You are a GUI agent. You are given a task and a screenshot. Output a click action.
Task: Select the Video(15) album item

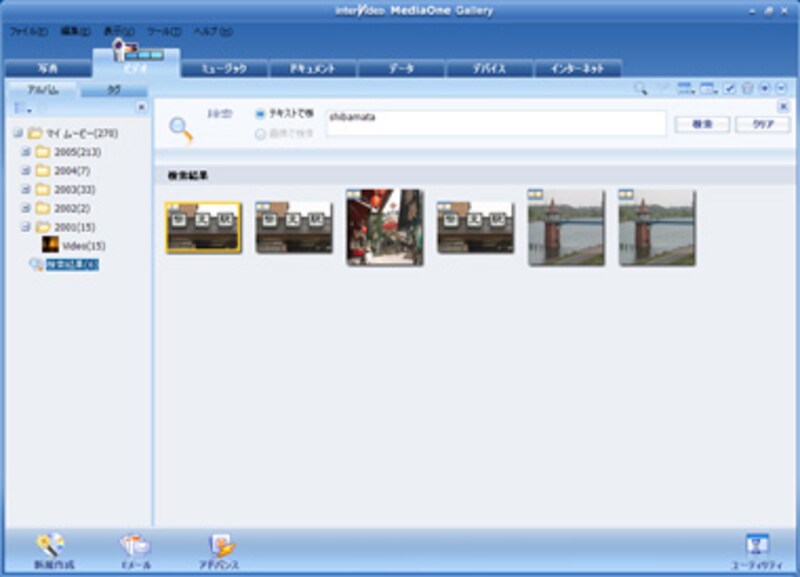click(84, 246)
